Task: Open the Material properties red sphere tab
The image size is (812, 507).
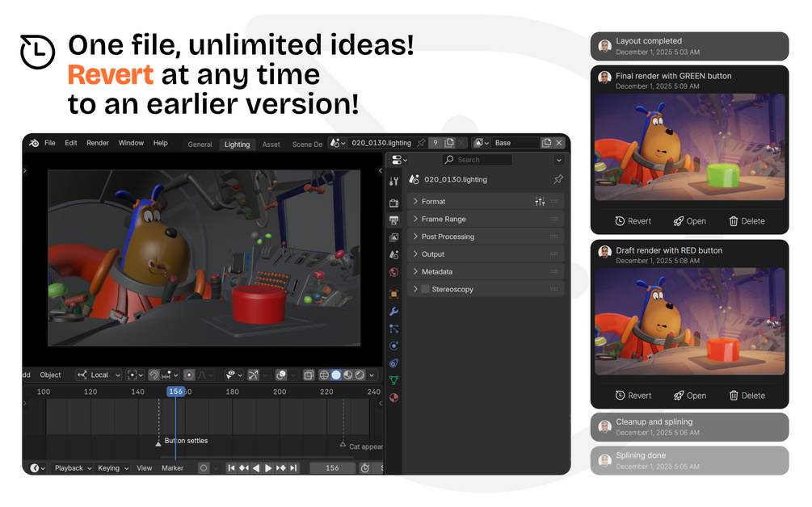Action: tap(394, 398)
